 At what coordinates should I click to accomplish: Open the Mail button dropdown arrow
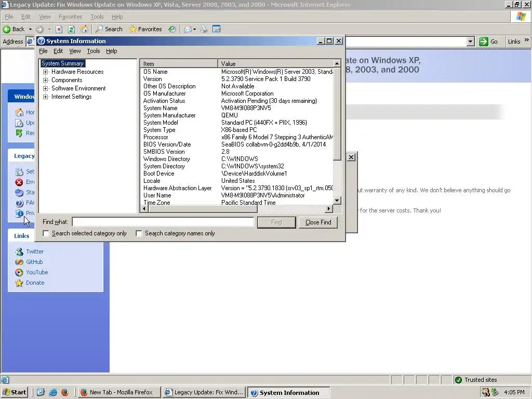pyautogui.click(x=194, y=29)
